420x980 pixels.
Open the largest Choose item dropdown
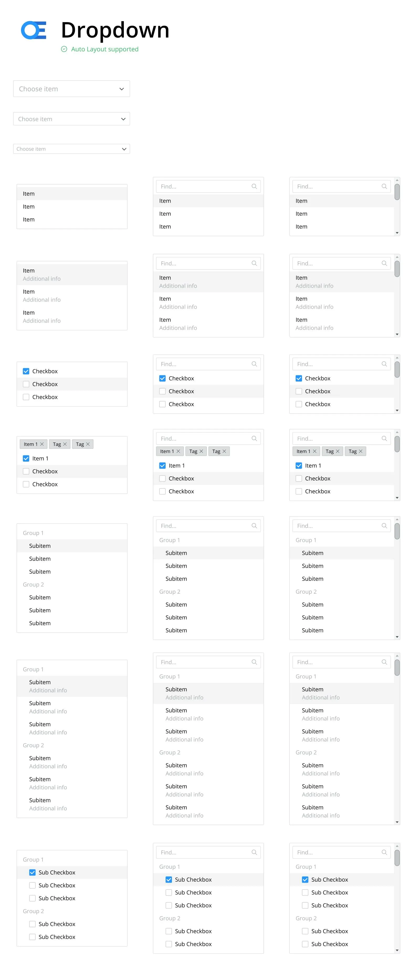click(x=71, y=89)
